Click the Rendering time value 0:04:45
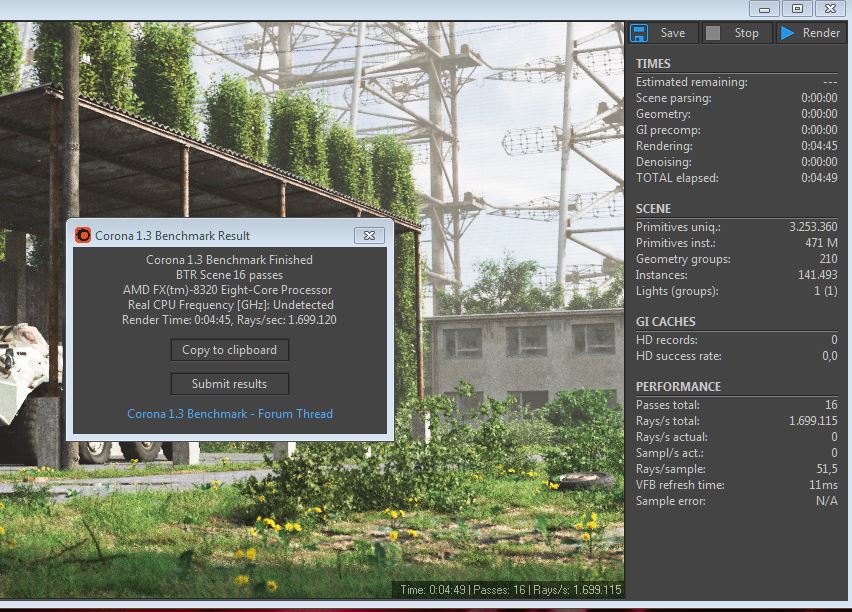 819,146
